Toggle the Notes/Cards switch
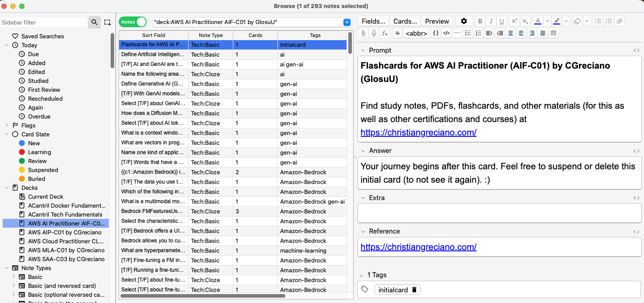This screenshot has width=644, height=303. tap(132, 22)
